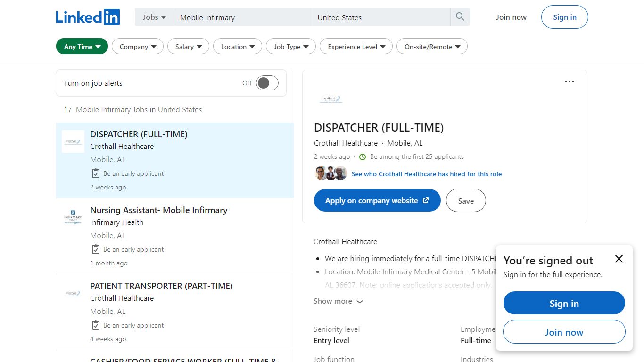Expand the Company filter
This screenshot has width=644, height=362.
click(138, 47)
